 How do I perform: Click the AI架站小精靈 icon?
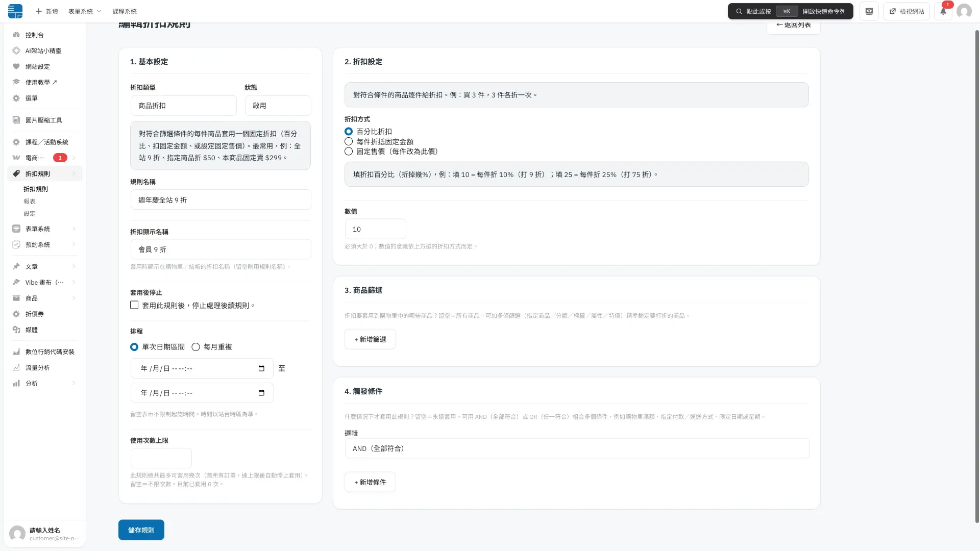click(16, 51)
